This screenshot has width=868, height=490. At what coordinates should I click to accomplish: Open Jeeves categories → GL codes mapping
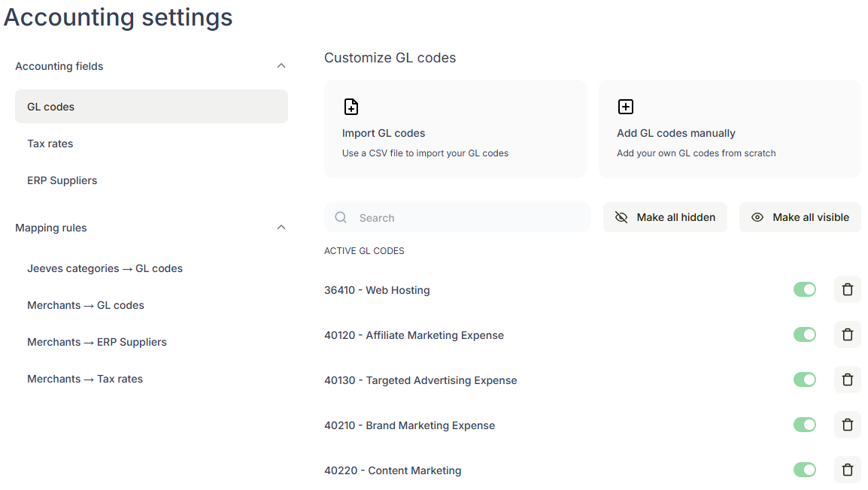(x=105, y=268)
